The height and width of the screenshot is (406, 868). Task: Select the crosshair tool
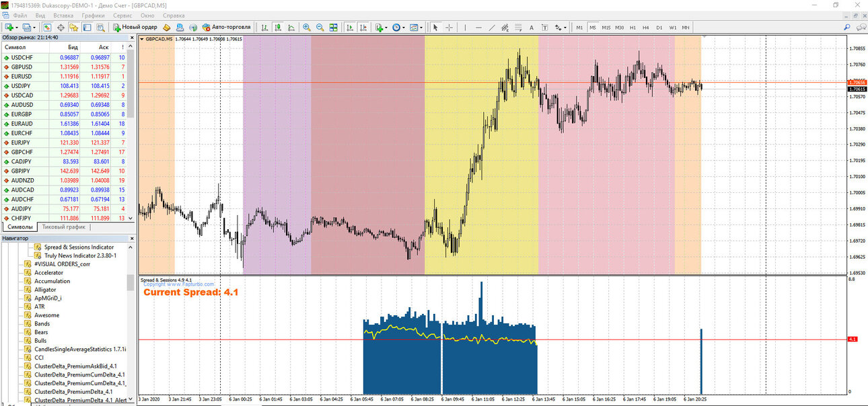(449, 27)
